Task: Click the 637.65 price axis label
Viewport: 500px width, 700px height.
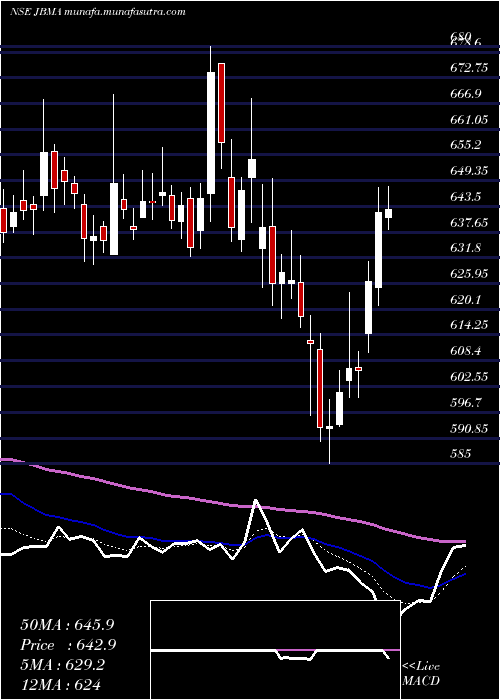Action: 469,222
